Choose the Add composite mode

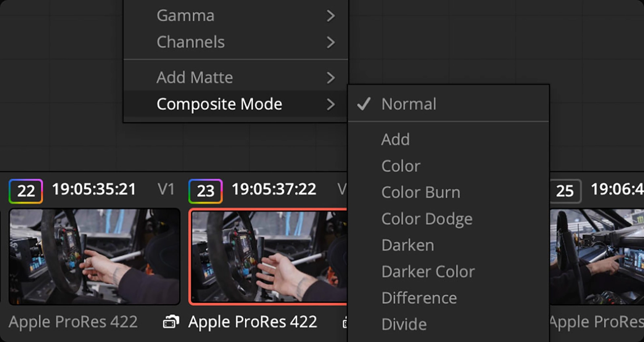[x=396, y=139]
